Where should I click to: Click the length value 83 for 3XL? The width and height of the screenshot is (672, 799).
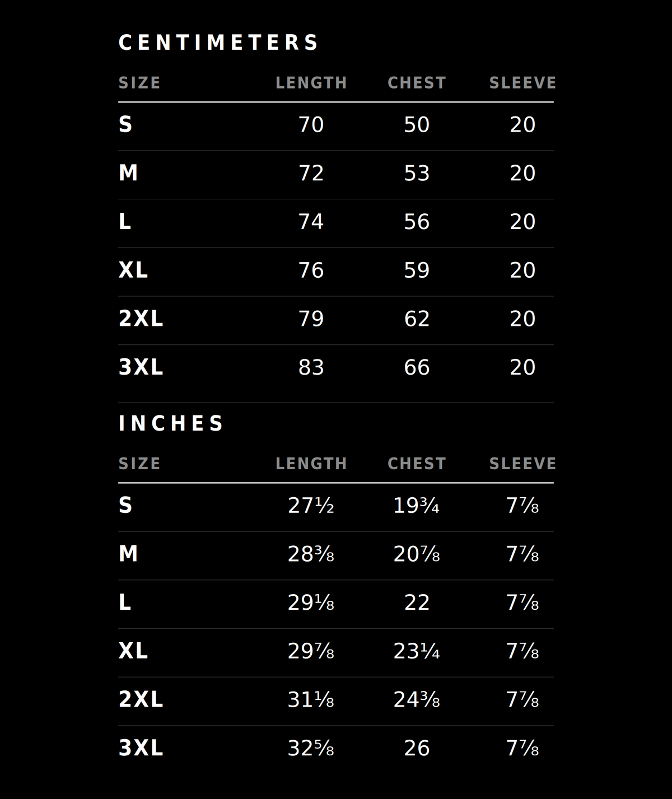pyautogui.click(x=311, y=367)
